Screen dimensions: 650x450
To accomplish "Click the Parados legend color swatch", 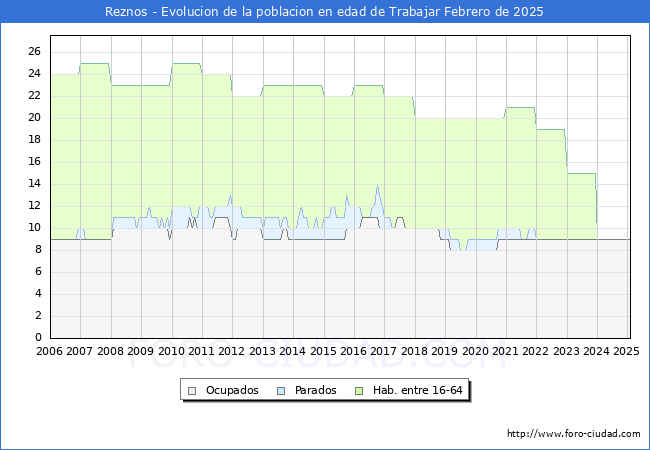I will [281, 391].
